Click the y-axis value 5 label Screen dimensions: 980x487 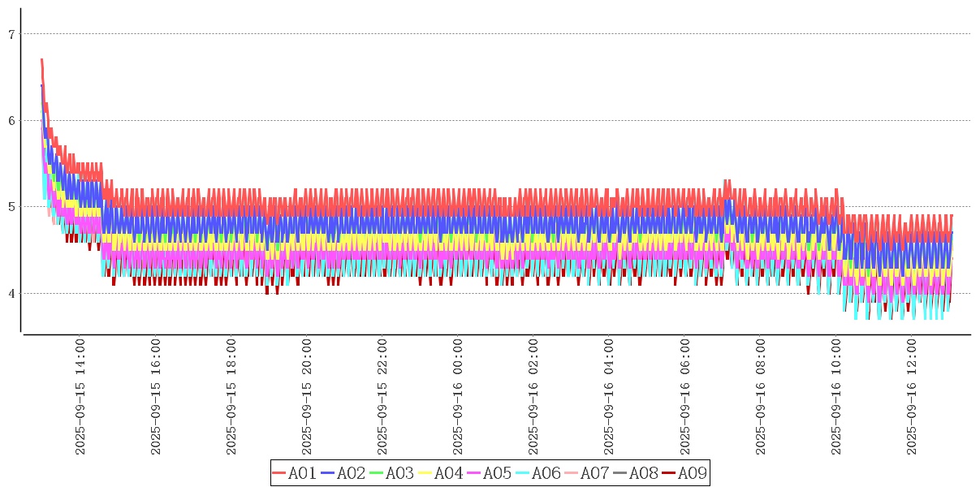(11, 207)
